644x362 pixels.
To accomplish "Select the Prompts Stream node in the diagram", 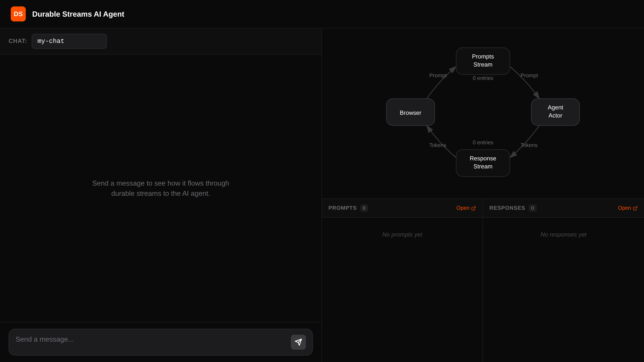I will (483, 61).
